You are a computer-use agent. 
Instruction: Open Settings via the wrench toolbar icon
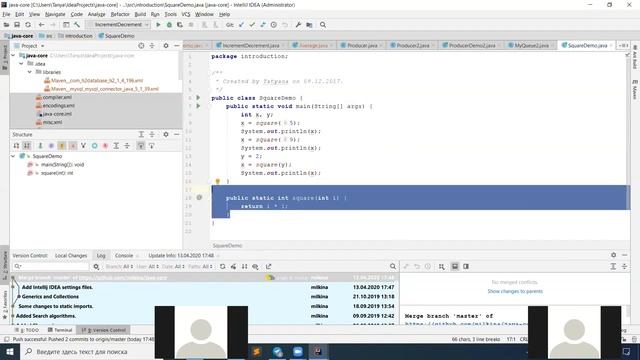298,25
